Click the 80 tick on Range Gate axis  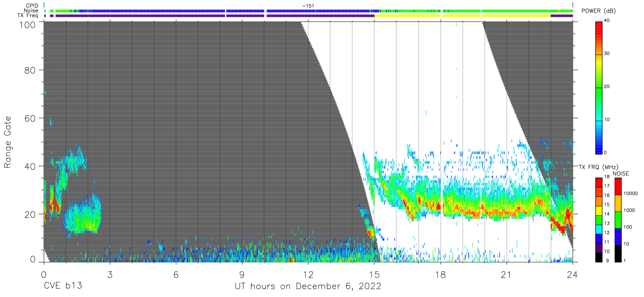tap(29, 70)
